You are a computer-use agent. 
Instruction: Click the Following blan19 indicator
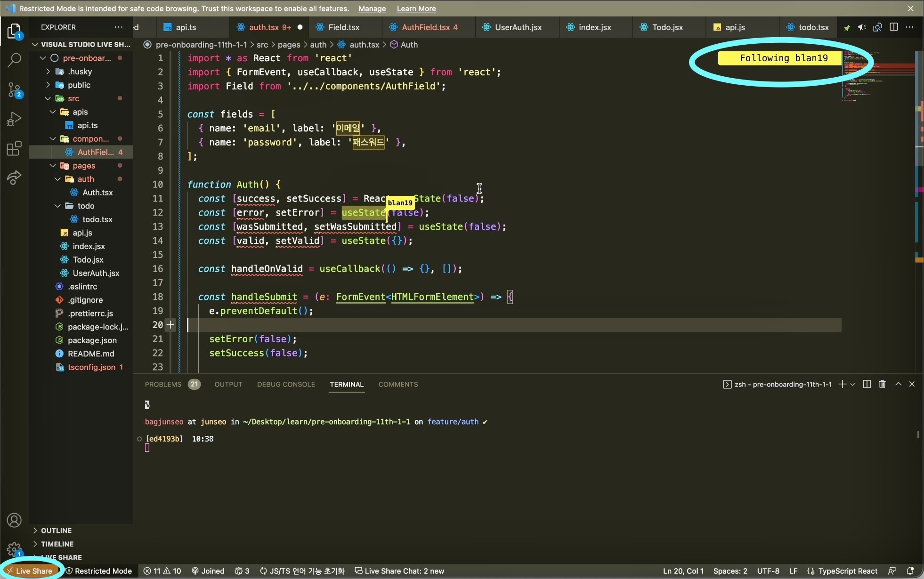click(779, 58)
